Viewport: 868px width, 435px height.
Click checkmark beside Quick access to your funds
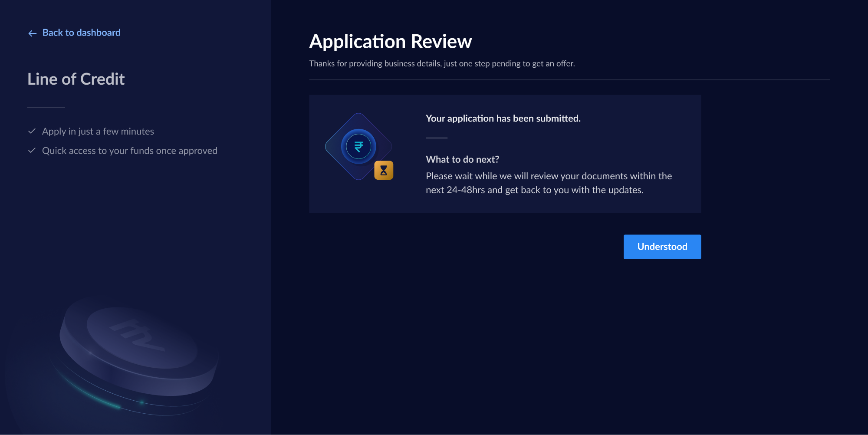tap(32, 151)
